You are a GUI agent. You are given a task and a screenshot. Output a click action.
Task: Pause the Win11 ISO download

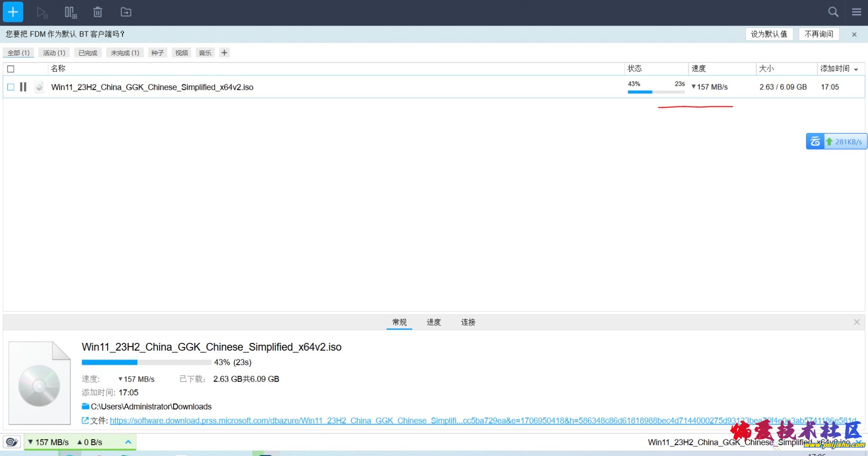23,87
